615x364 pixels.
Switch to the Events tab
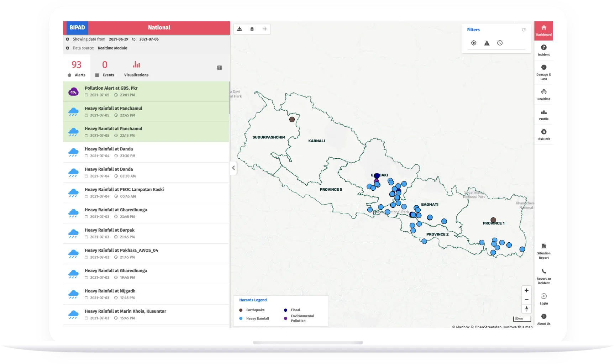coord(105,68)
